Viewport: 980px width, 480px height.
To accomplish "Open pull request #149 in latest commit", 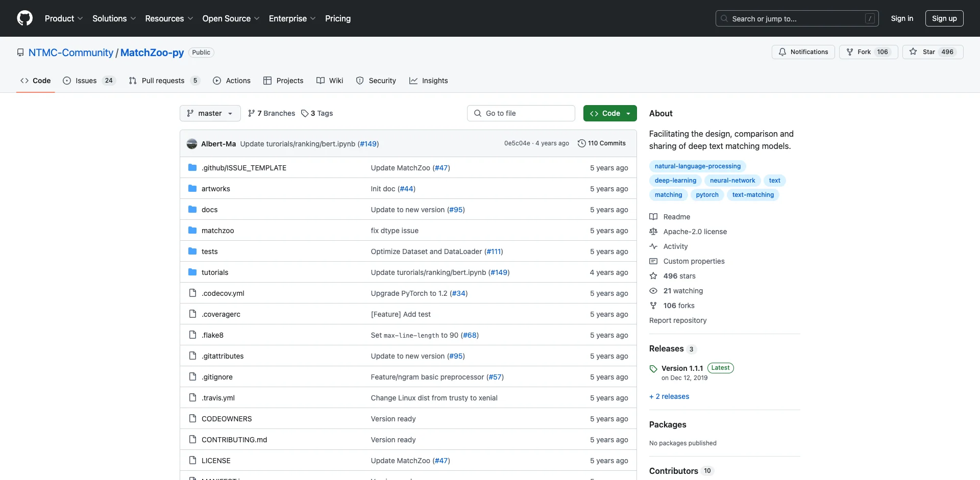I will [x=369, y=144].
